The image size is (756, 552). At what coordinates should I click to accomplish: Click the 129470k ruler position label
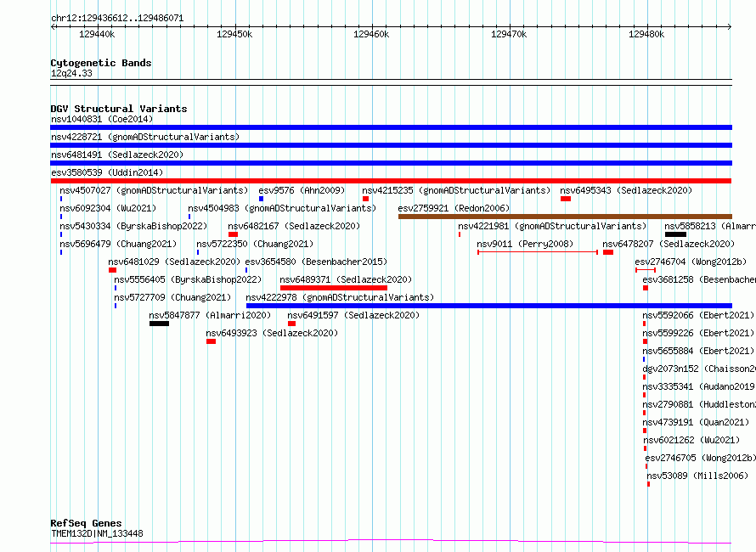(x=509, y=34)
